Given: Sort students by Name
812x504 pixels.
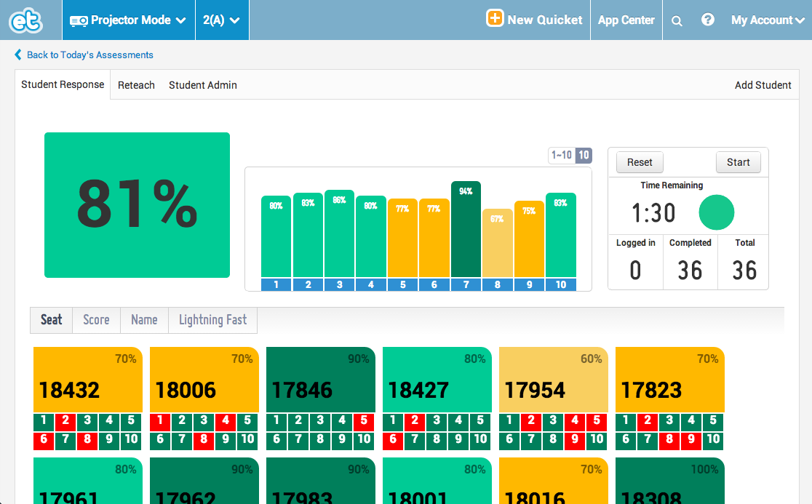Looking at the screenshot, I should [144, 320].
